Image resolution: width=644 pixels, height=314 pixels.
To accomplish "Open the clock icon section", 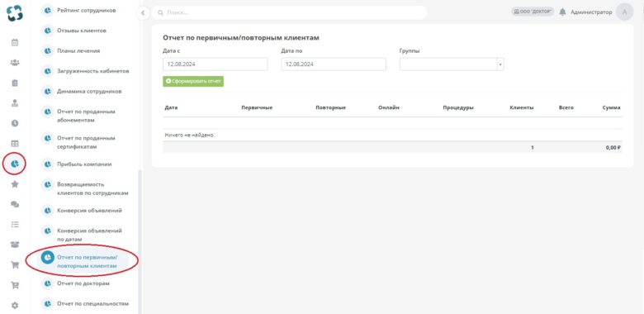I will click(x=15, y=123).
